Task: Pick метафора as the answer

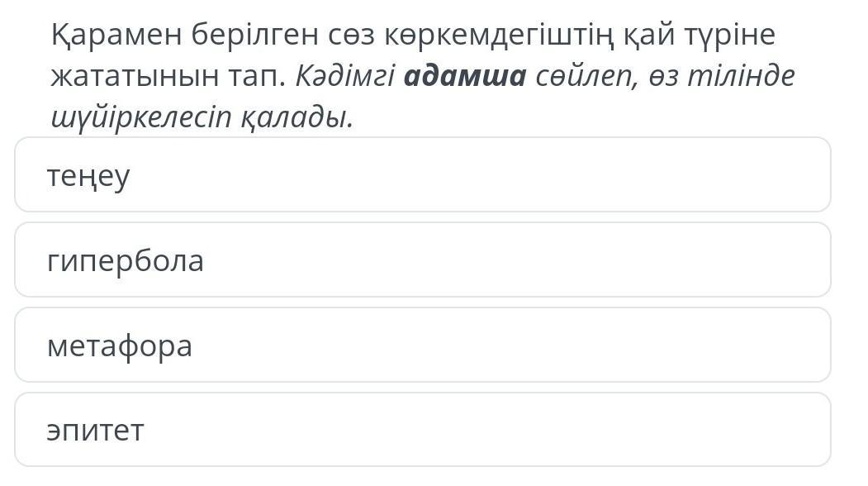Action: click(422, 345)
